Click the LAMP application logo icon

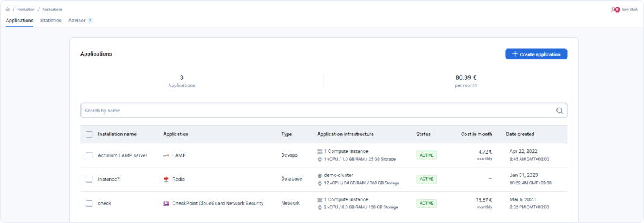tap(166, 155)
